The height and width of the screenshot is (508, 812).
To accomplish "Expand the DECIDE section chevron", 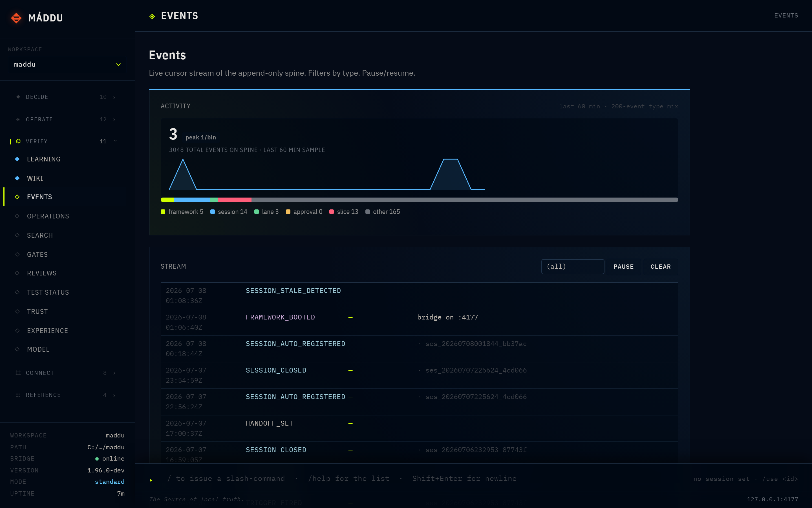I will click(114, 97).
